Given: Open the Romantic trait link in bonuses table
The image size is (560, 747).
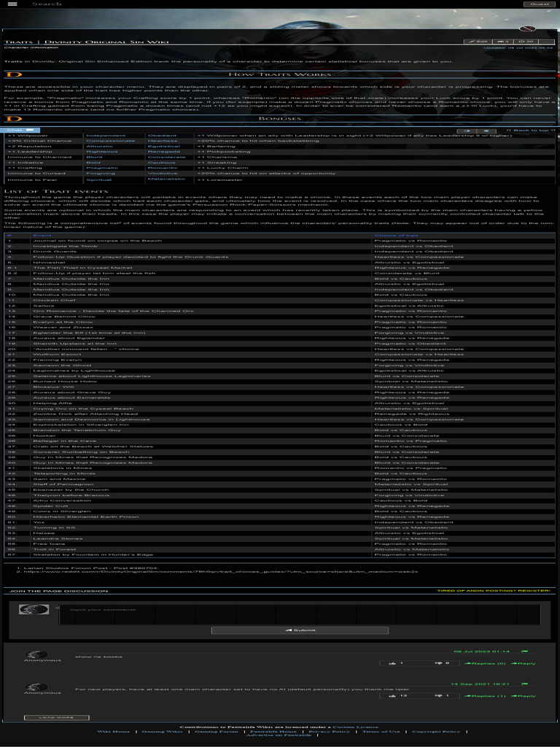Looking at the screenshot, I should (163, 168).
